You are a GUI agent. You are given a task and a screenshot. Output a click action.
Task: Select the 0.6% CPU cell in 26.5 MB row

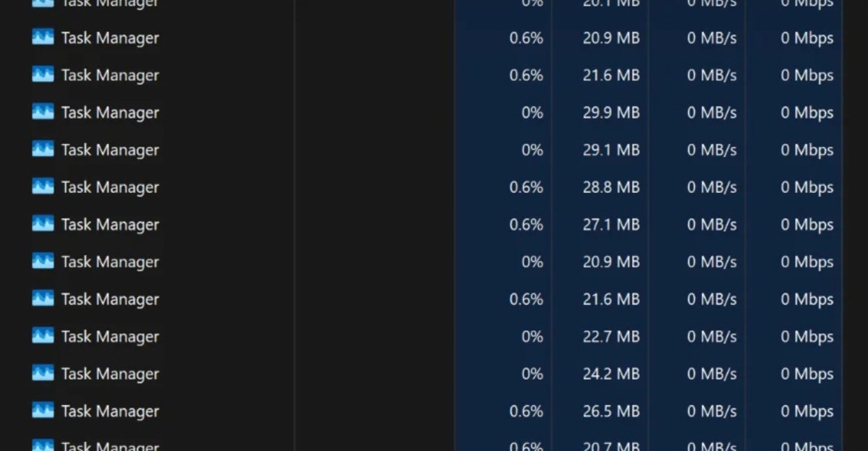point(526,411)
